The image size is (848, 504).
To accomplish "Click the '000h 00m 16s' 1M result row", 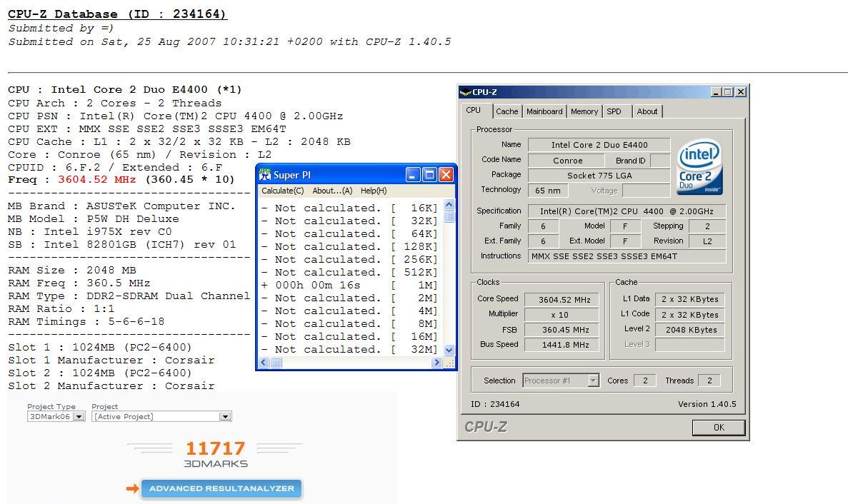I will click(x=349, y=286).
